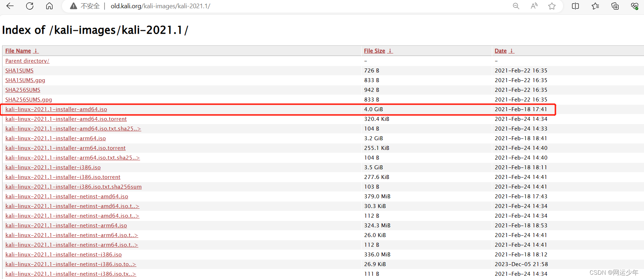
Task: Download kali-linux-2021.1-installer-amd64.iso
Action: point(56,109)
